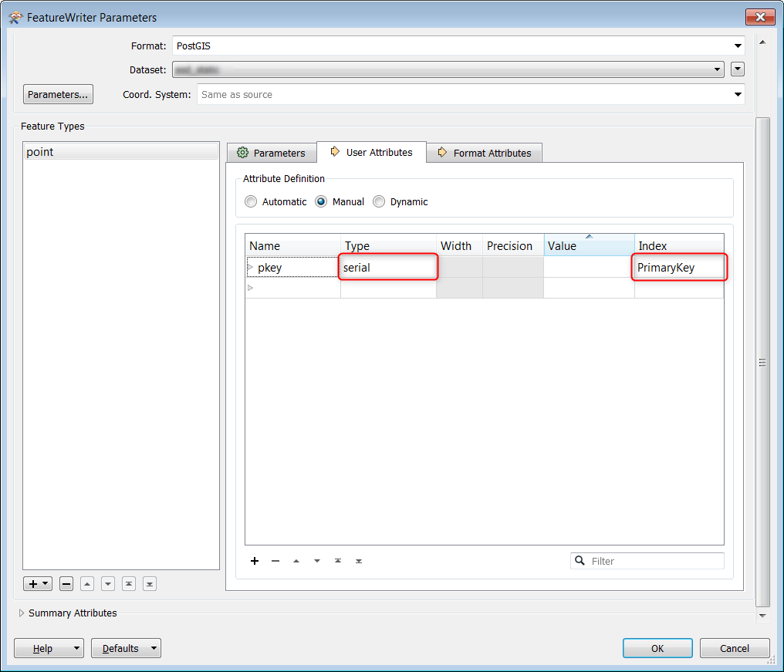Select the Dynamic attribute definition radio button

click(x=379, y=201)
